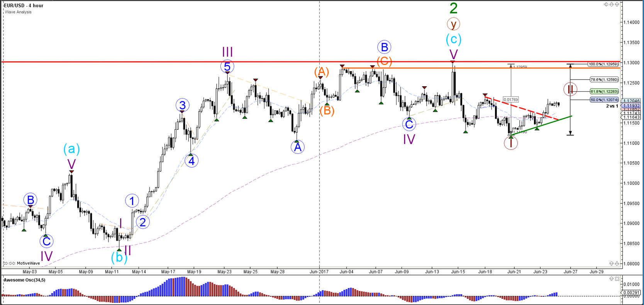The height and width of the screenshot is (305, 644).
Task: Select the orange (C) wave label
Action: click(384, 61)
